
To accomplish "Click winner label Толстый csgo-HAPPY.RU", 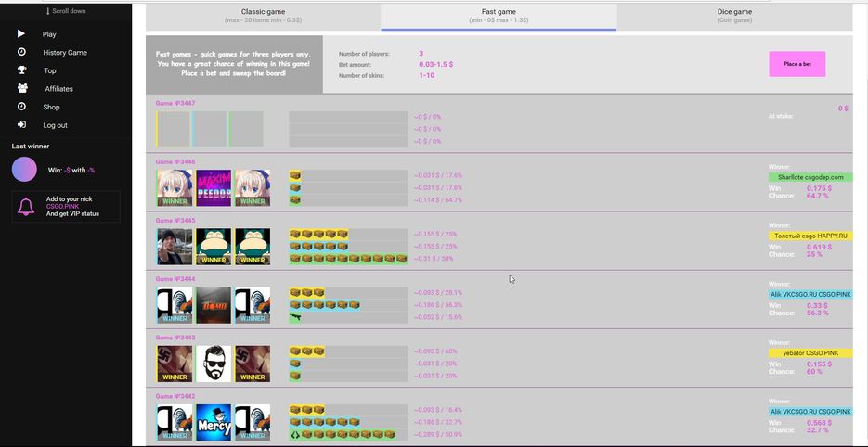I will [x=810, y=236].
